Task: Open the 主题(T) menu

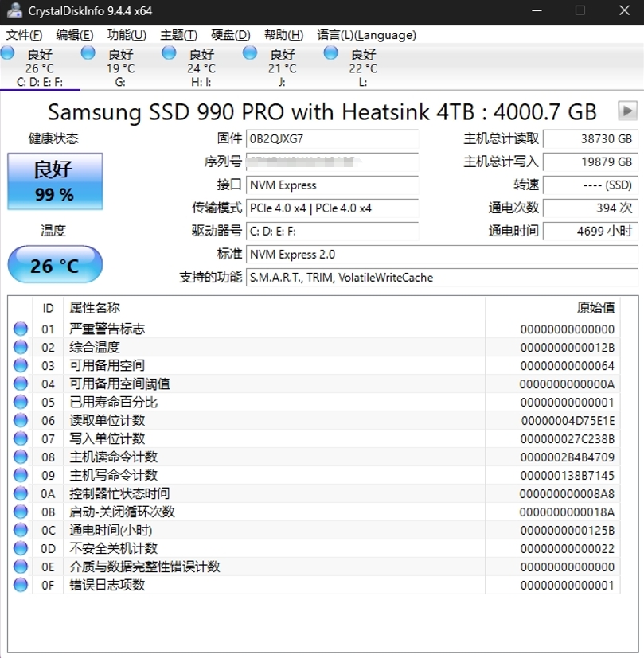Action: (178, 35)
